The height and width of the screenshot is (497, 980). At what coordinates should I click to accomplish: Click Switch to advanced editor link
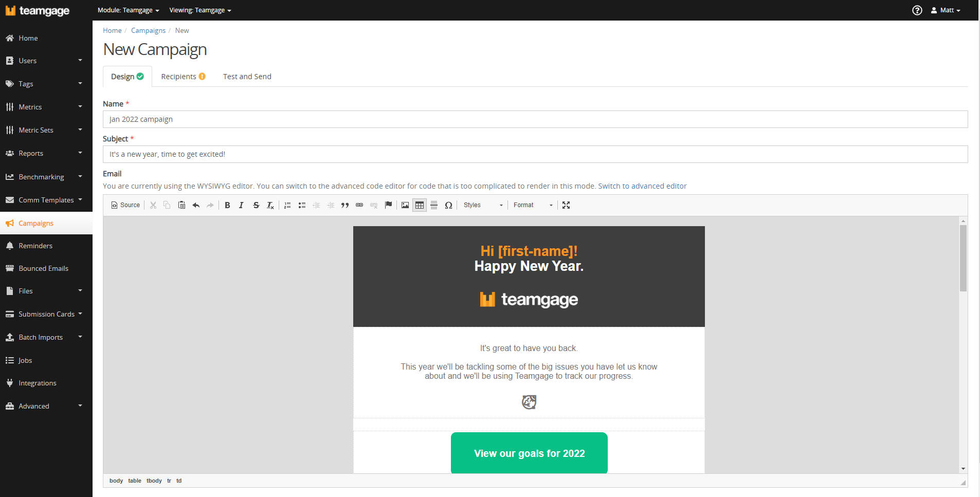[642, 186]
